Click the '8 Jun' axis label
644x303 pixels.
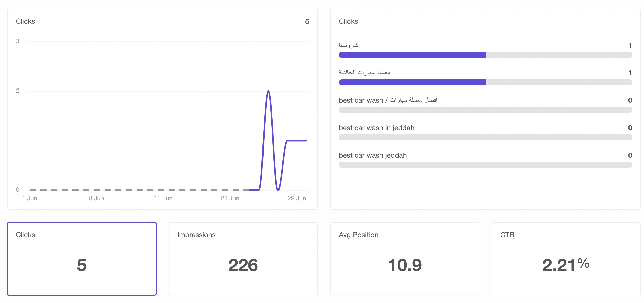96,198
